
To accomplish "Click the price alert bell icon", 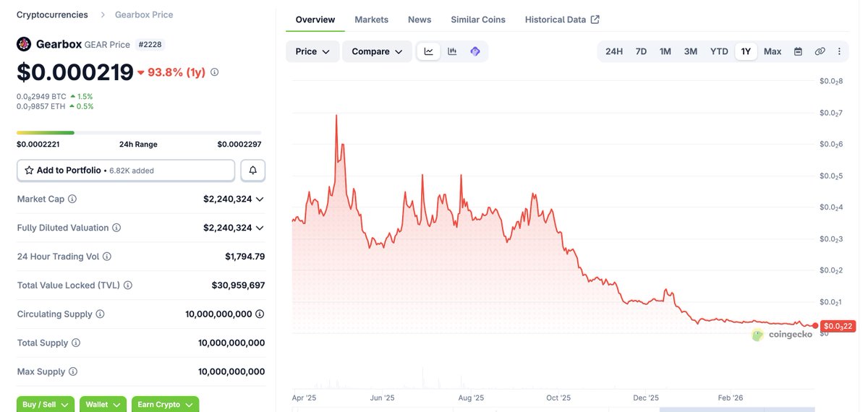I will [x=253, y=171].
